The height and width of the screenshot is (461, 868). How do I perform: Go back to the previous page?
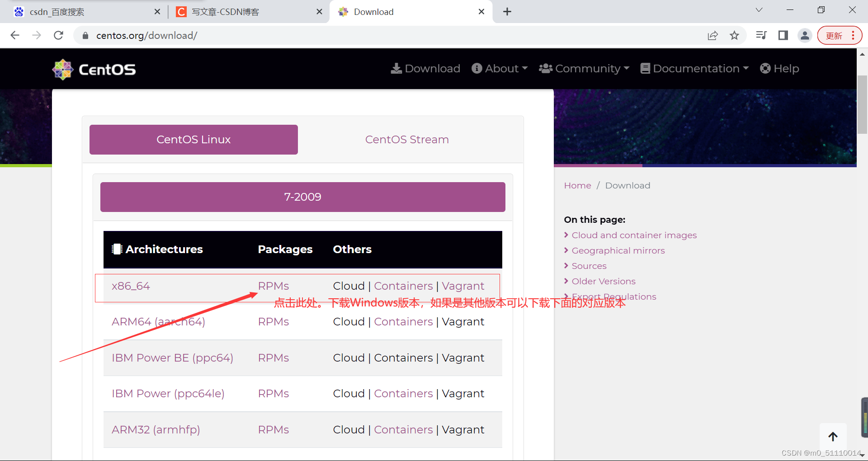pyautogui.click(x=15, y=35)
